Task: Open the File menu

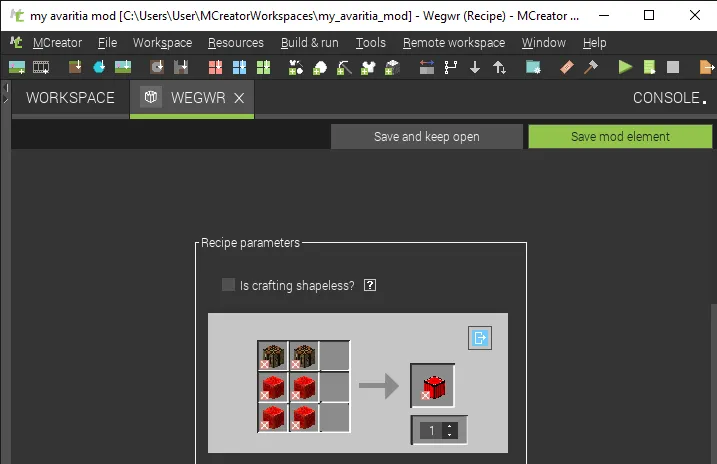Action: click(x=107, y=43)
